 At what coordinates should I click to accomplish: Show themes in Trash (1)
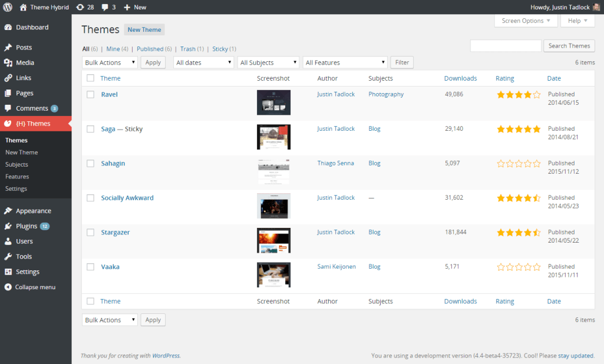point(192,49)
